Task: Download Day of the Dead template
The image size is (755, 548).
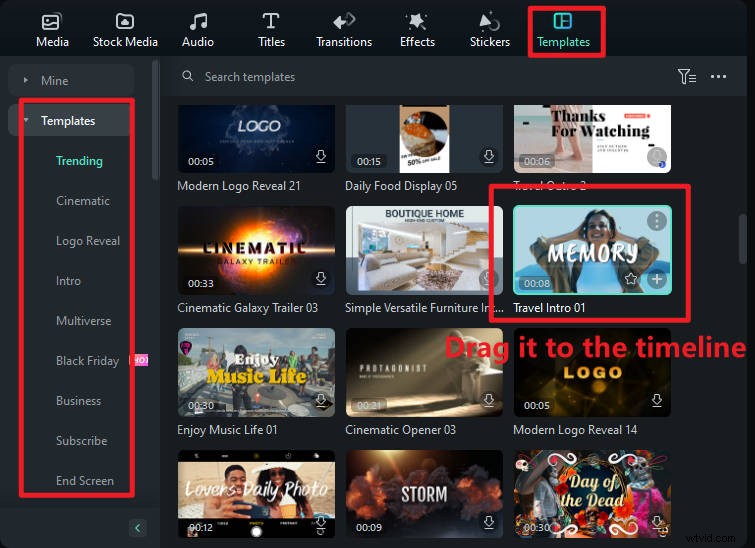Action: pos(657,522)
